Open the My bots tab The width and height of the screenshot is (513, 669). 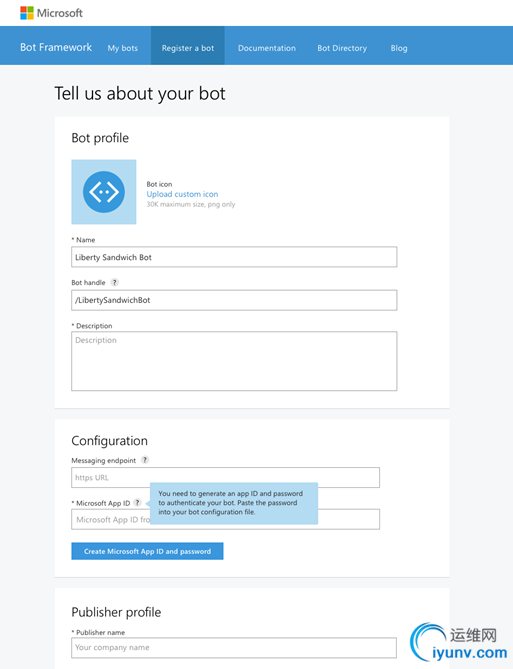click(122, 48)
